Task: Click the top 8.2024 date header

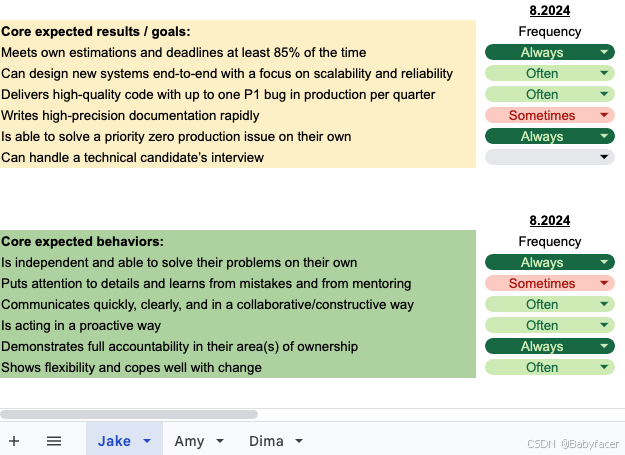Action: pos(549,11)
